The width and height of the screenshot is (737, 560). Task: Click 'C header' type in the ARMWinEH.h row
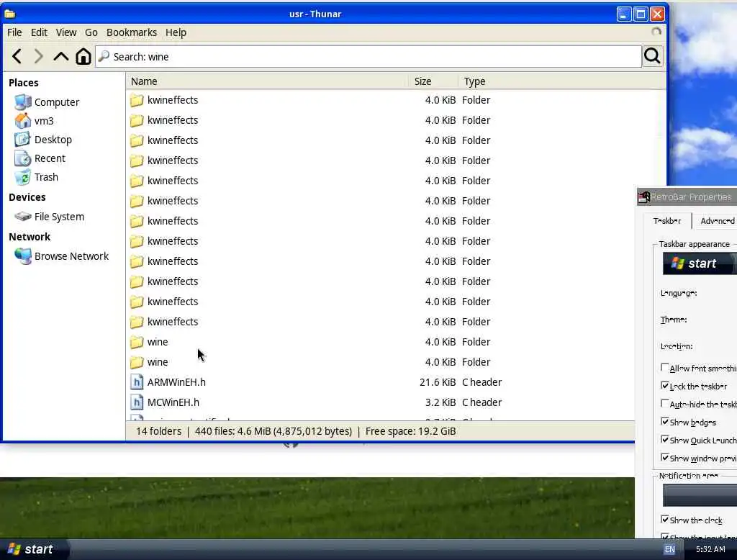click(x=481, y=382)
